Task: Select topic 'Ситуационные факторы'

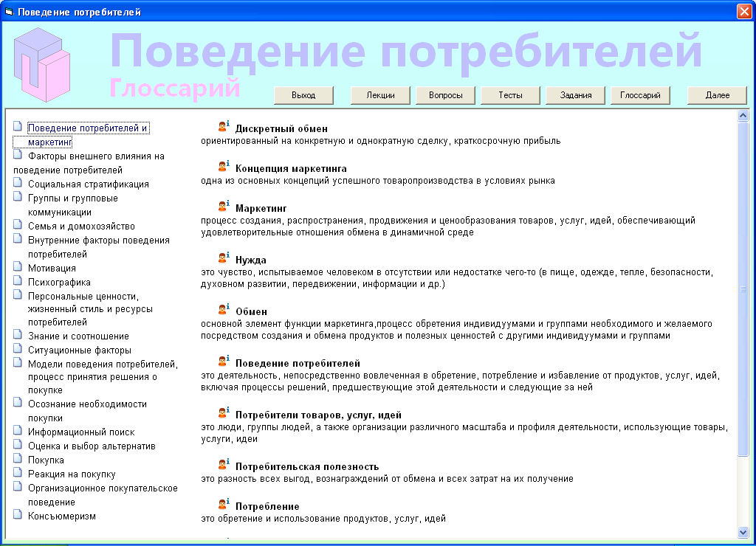Action: 80,350
